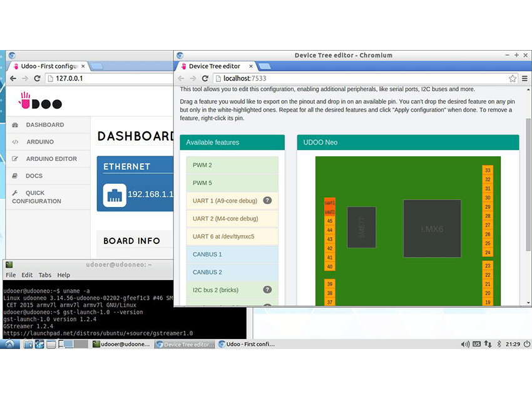The height and width of the screenshot is (399, 532).
Task: Close the Udoo - First configuration tab
Action: (83, 66)
